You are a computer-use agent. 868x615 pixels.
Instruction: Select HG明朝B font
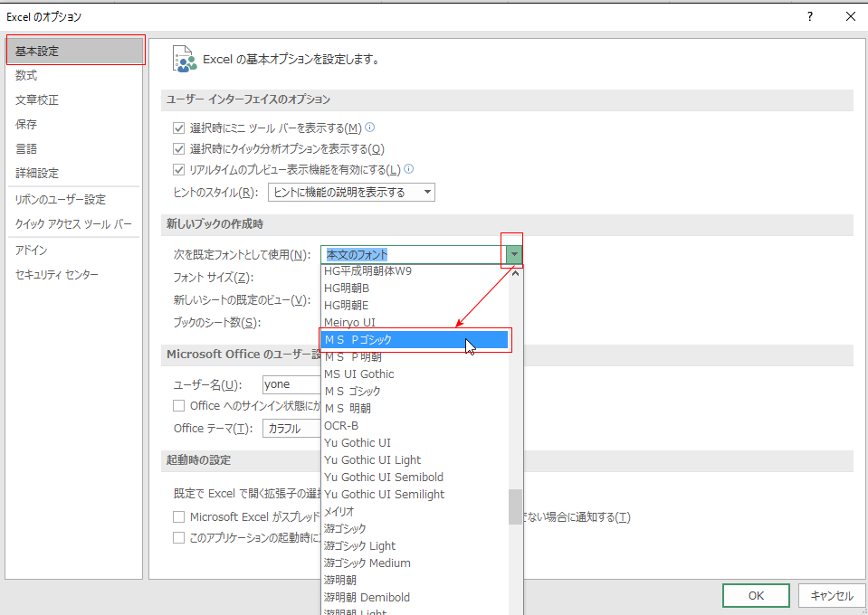click(414, 289)
